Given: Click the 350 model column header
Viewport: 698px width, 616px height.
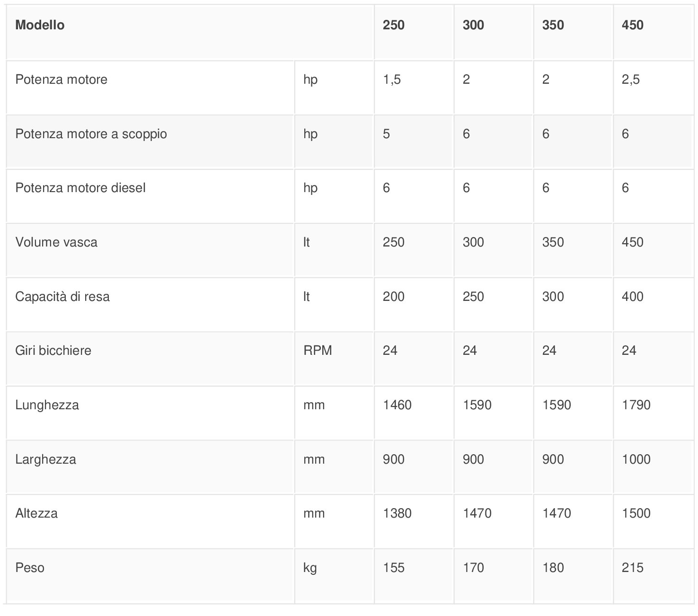Looking at the screenshot, I should pos(553,25).
